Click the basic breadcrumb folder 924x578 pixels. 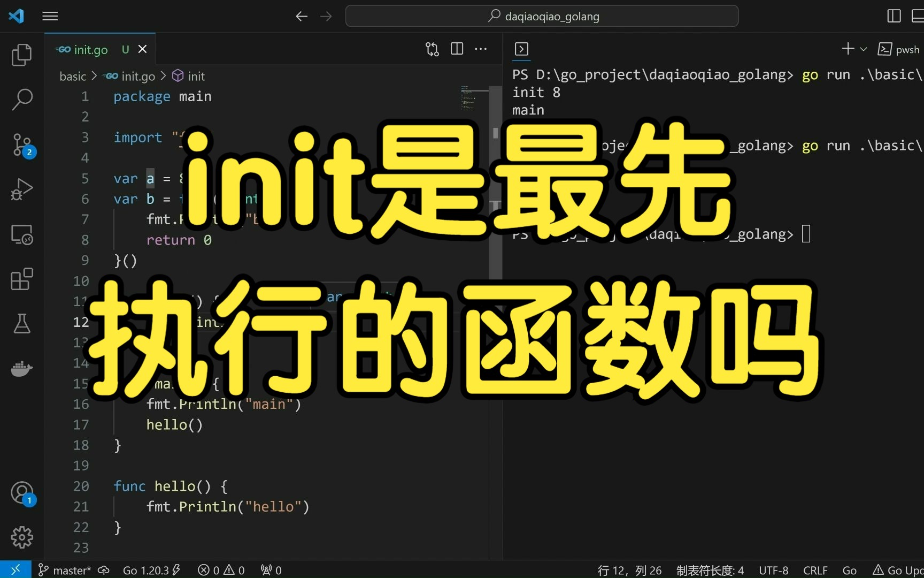tap(73, 77)
